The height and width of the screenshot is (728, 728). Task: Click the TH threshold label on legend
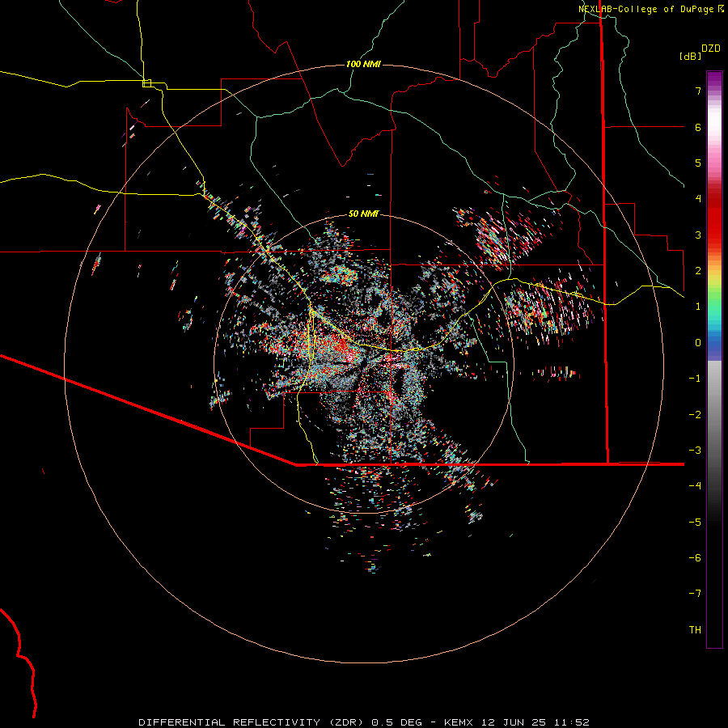(x=695, y=630)
